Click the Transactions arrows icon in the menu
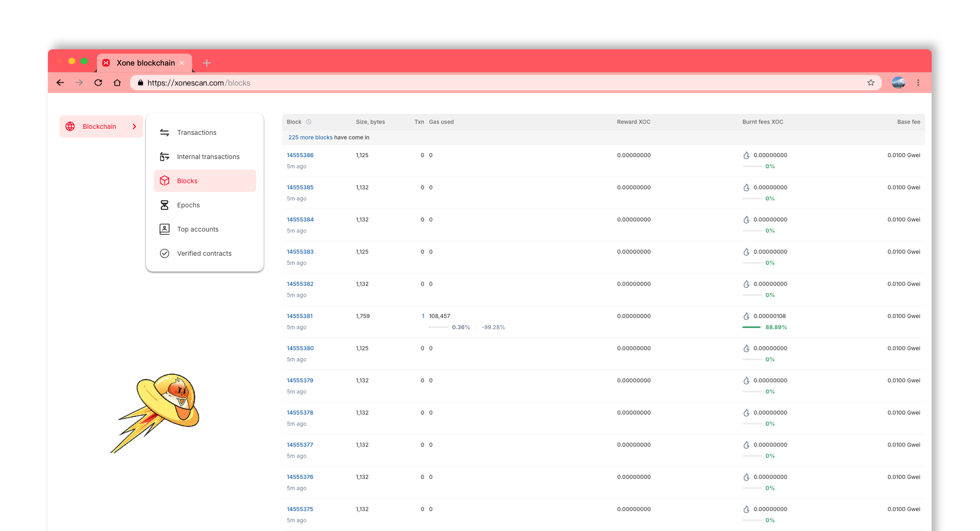The image size is (980, 531). (x=165, y=133)
